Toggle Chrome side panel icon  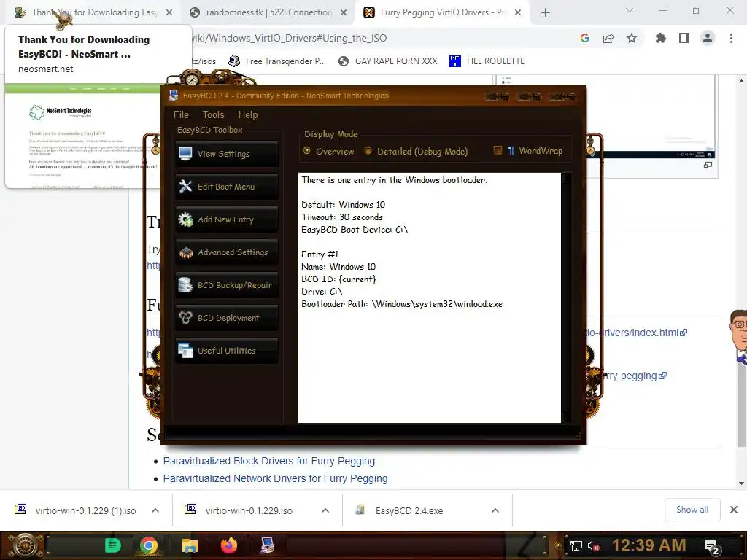click(x=684, y=38)
